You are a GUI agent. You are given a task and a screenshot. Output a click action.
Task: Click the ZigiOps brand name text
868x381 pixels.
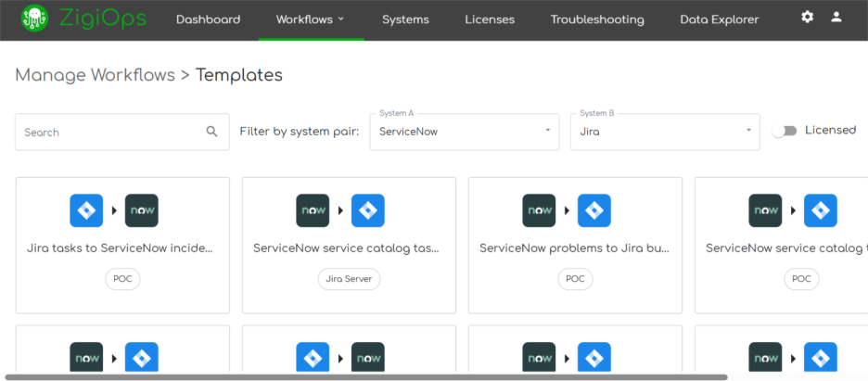(102, 19)
